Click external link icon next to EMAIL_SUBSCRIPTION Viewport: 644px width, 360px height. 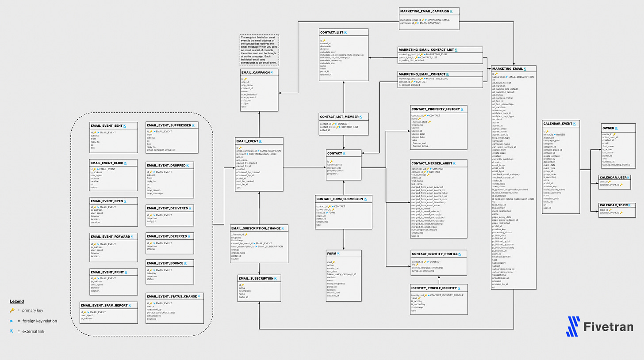pos(276,279)
